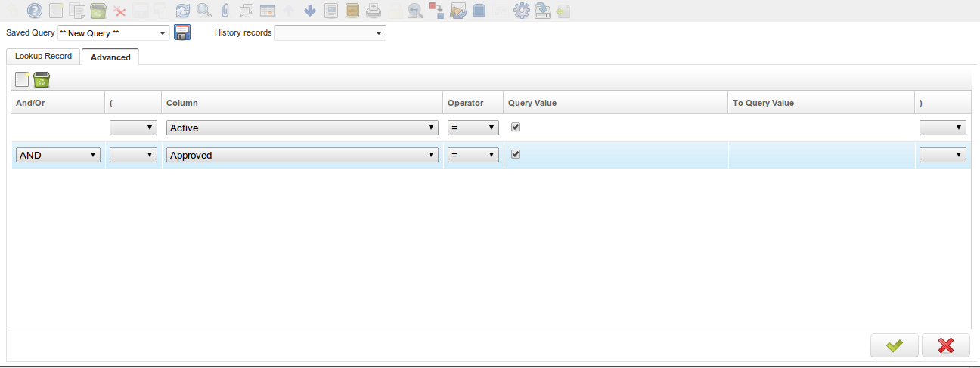Click the gear Process icon in toolbar
This screenshot has width=980, height=368.
click(521, 11)
